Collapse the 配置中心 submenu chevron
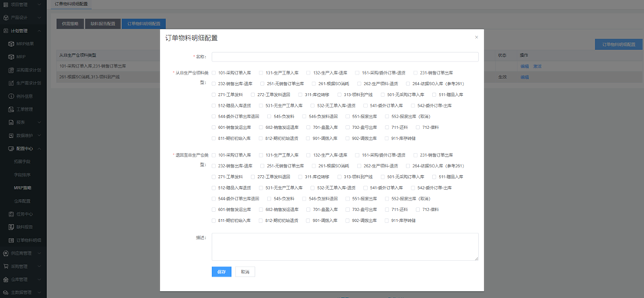This screenshot has width=644, height=298. click(38, 148)
